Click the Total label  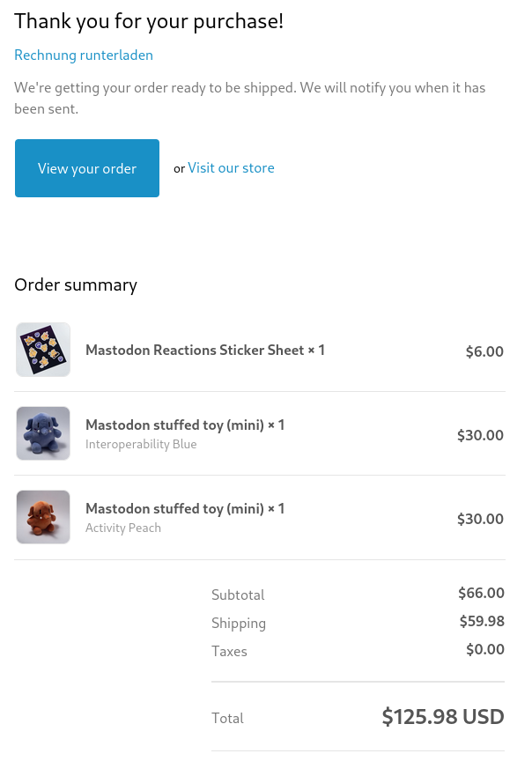point(227,719)
